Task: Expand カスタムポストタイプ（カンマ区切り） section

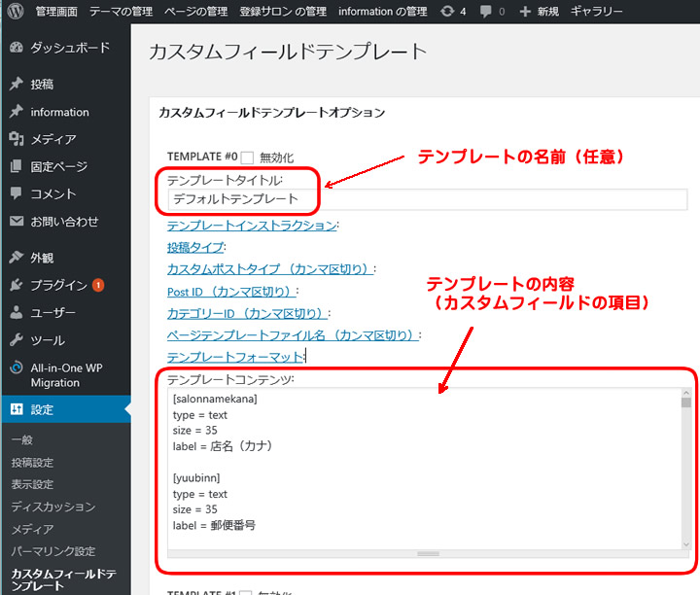Action: tap(270, 269)
